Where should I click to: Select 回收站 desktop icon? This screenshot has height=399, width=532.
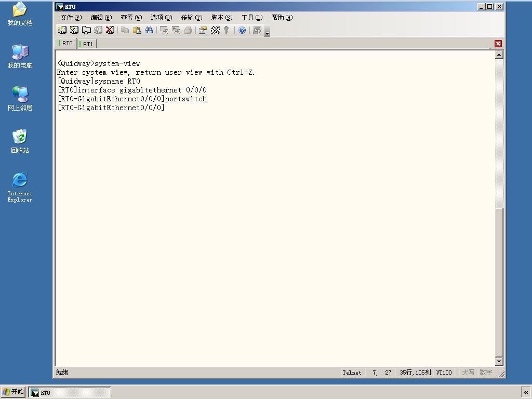(20, 141)
